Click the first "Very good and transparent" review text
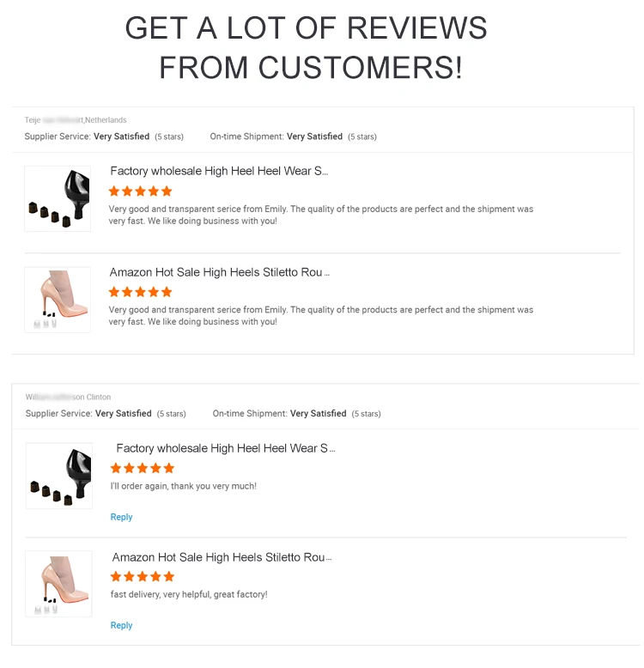 [321, 216]
